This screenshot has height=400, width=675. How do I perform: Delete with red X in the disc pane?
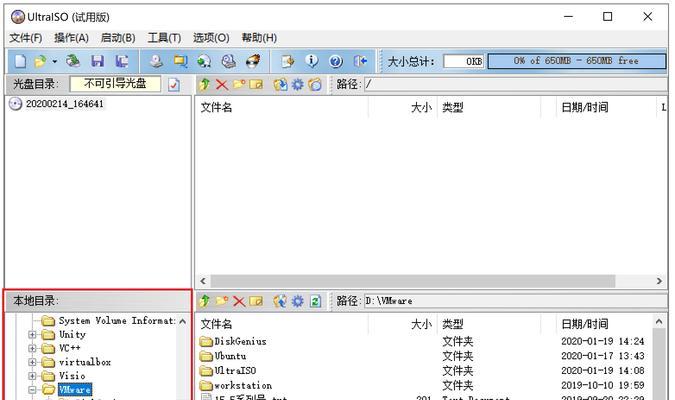tap(222, 84)
